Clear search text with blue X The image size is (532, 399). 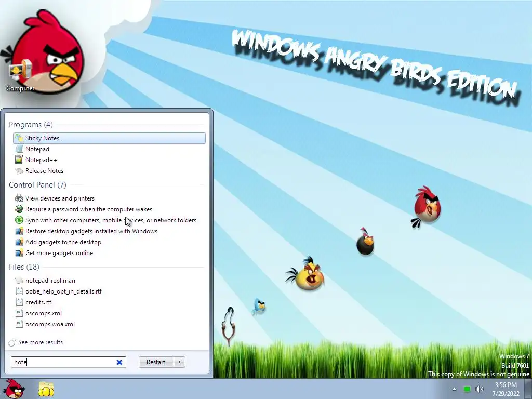[119, 362]
